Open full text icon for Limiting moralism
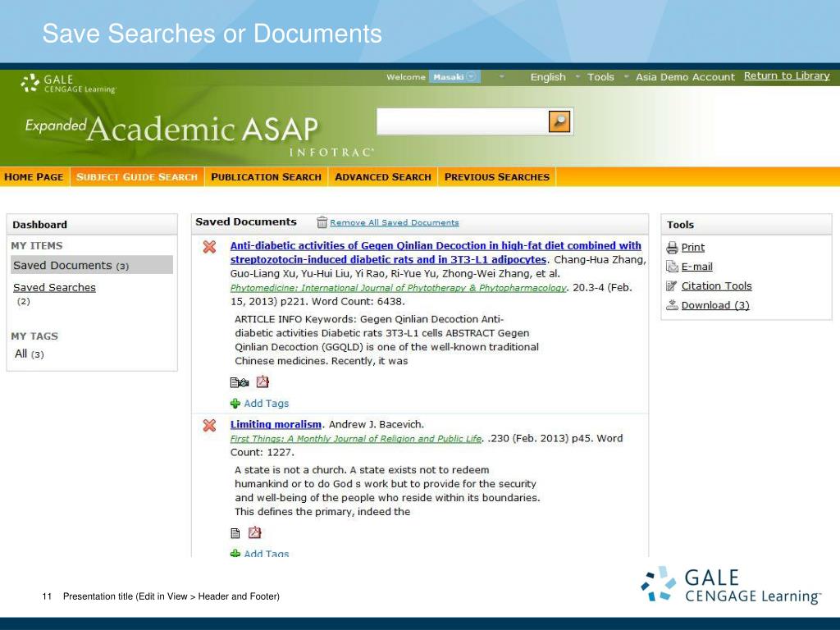The height and width of the screenshot is (630, 840). click(235, 533)
